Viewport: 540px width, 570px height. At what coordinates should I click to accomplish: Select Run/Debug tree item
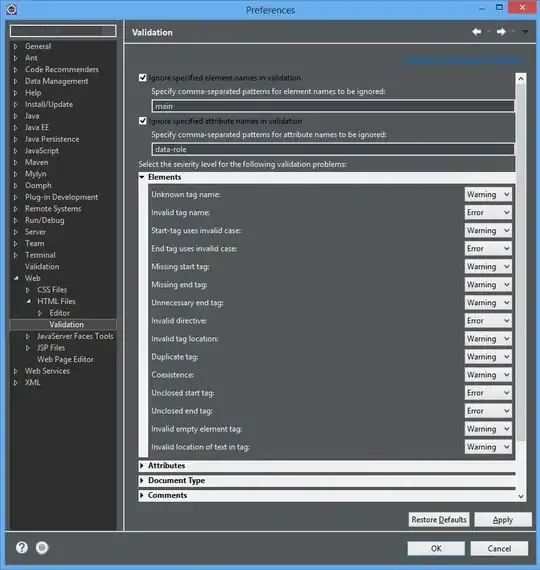point(44,220)
